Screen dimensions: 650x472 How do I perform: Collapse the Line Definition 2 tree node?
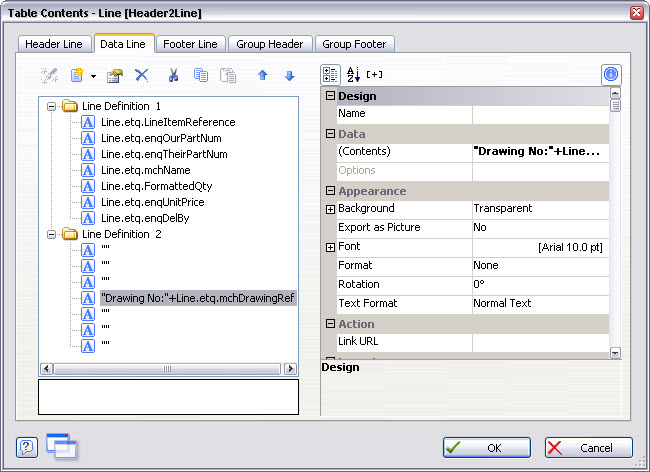pyautogui.click(x=51, y=235)
